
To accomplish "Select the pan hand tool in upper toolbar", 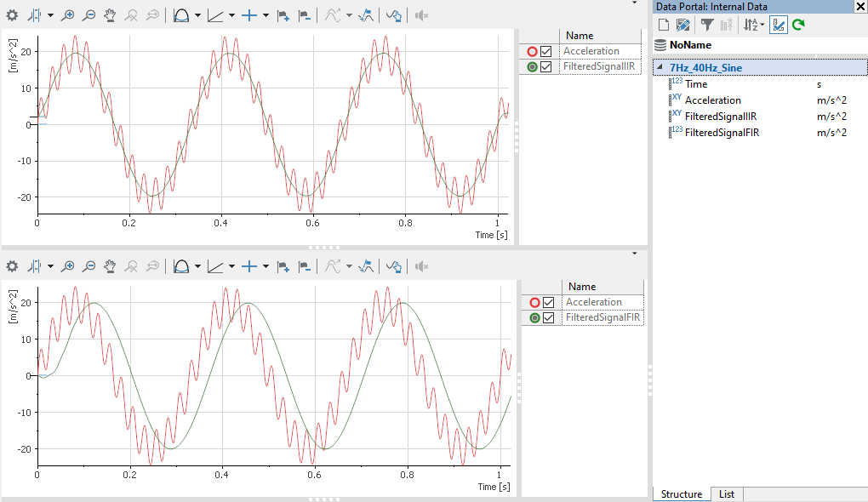I will (110, 15).
